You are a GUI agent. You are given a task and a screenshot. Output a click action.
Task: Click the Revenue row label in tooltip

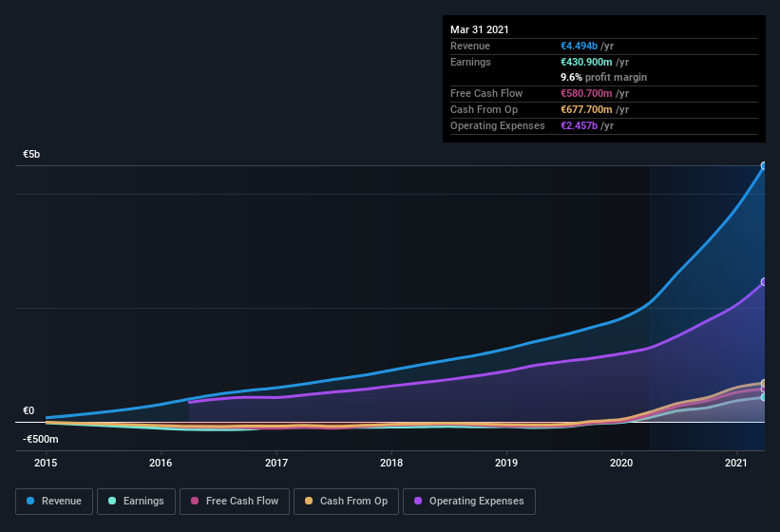click(470, 46)
